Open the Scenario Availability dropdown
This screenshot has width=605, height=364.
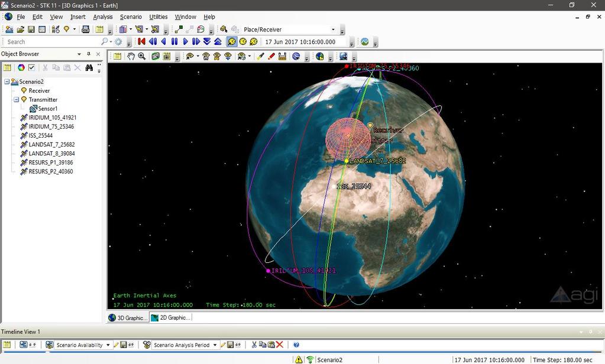coord(108,345)
